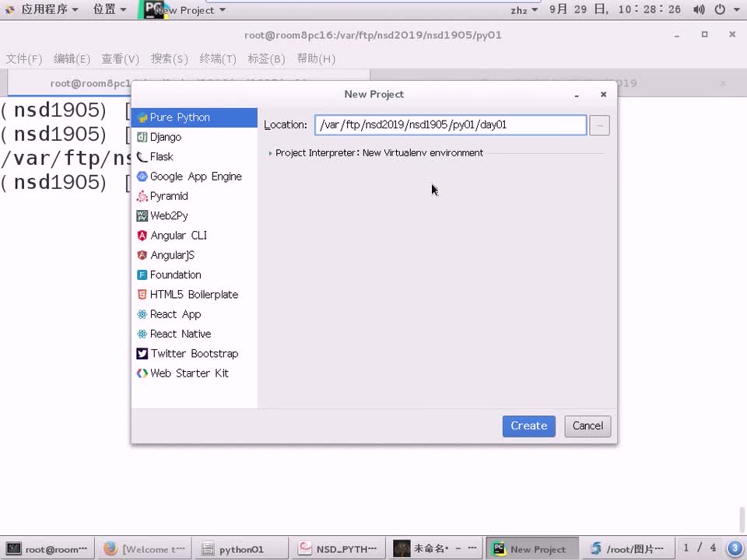The width and height of the screenshot is (747, 560).
Task: Open the zh input method dropdown
Action: (x=524, y=10)
